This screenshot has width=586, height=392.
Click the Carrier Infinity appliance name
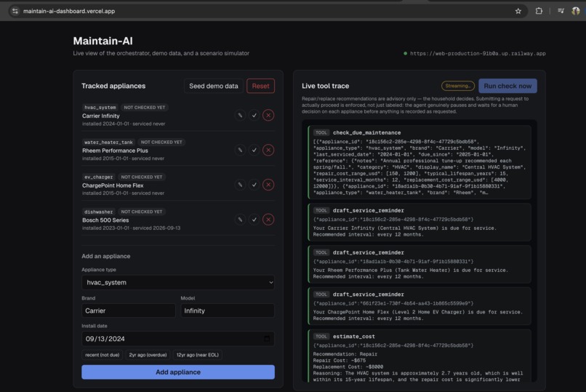click(101, 116)
